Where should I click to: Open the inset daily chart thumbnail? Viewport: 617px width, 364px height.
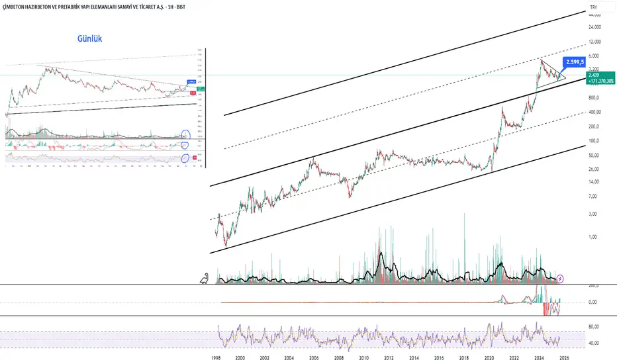105,107
